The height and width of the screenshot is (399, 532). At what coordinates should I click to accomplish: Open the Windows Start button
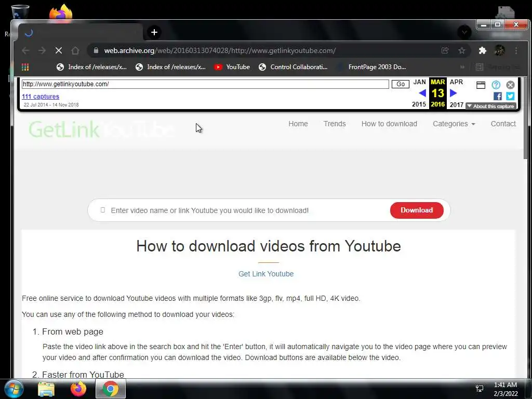click(x=14, y=389)
